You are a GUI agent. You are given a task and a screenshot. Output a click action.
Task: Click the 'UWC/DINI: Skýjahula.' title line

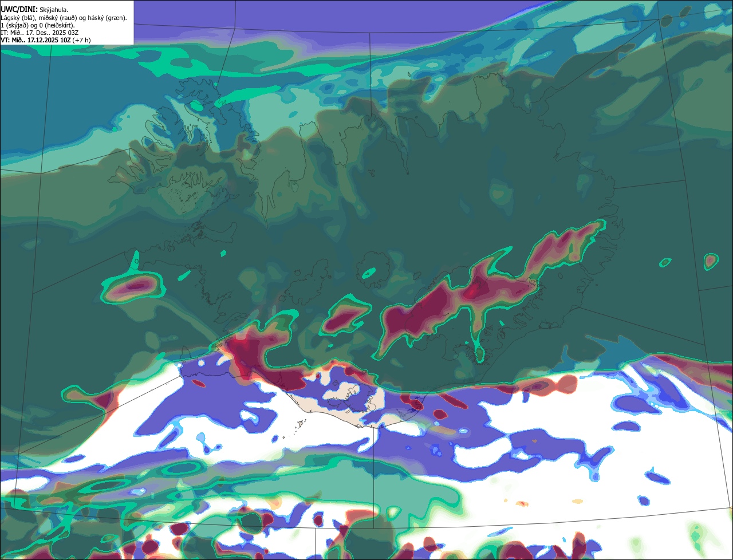click(35, 10)
